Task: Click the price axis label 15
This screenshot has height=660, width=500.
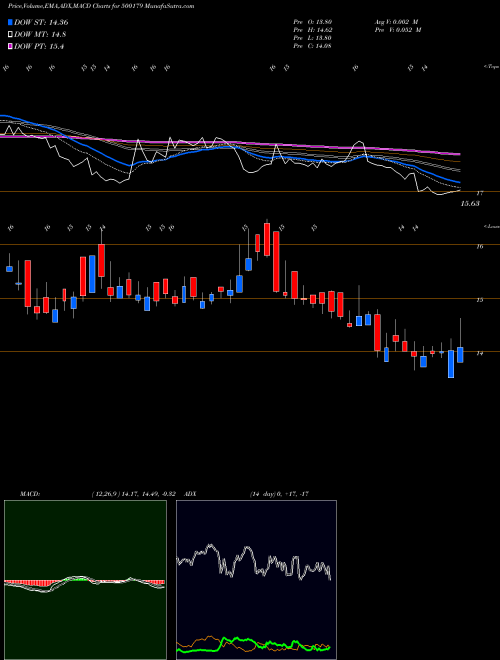Action: click(479, 300)
